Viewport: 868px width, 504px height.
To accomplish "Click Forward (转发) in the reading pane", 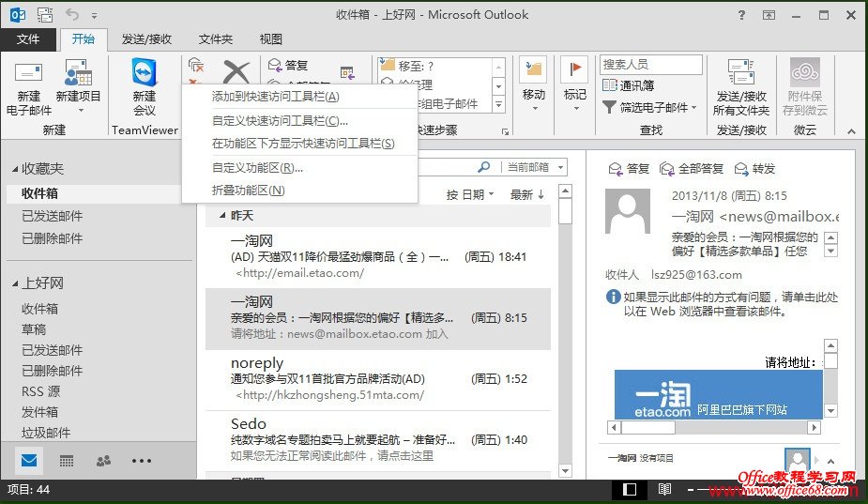I will (x=756, y=168).
